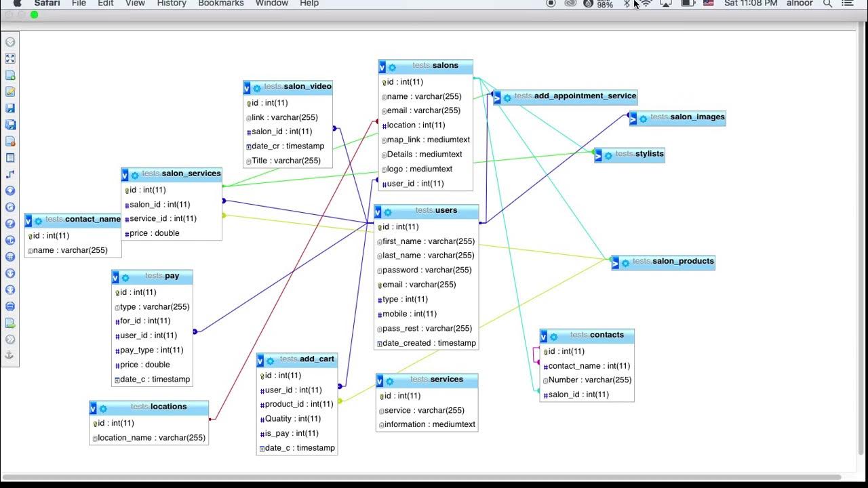The image size is (868, 488).
Task: Open gear options on tests.salons table
Action: point(392,67)
